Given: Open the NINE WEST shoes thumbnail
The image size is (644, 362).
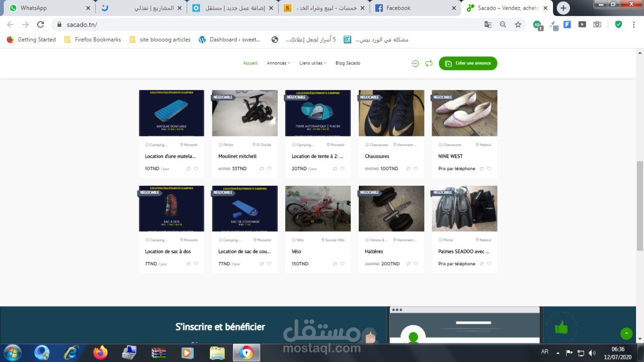Looking at the screenshot, I should (464, 113).
